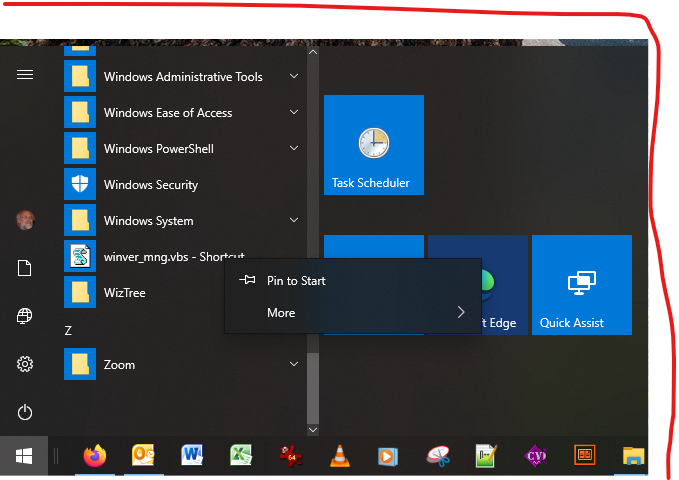
Task: Expand the Windows System folder chevron
Action: pyautogui.click(x=294, y=220)
